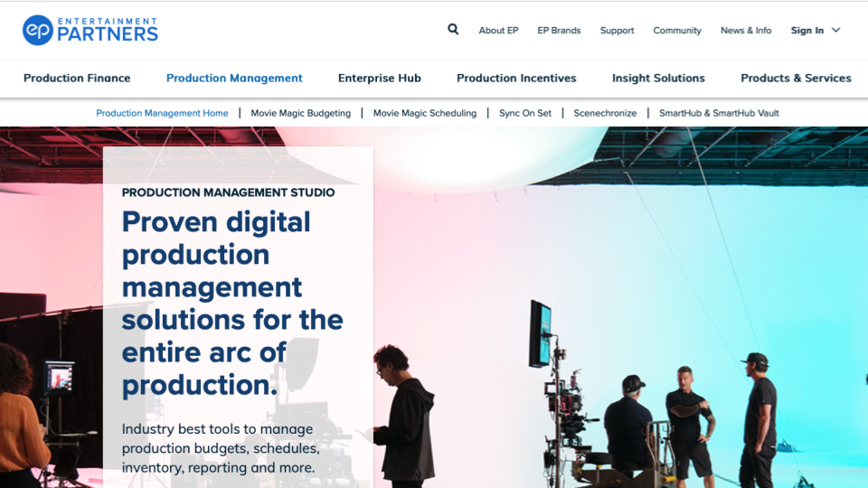Open the Products & Services menu
Viewport: 868px width, 488px height.
pos(796,78)
